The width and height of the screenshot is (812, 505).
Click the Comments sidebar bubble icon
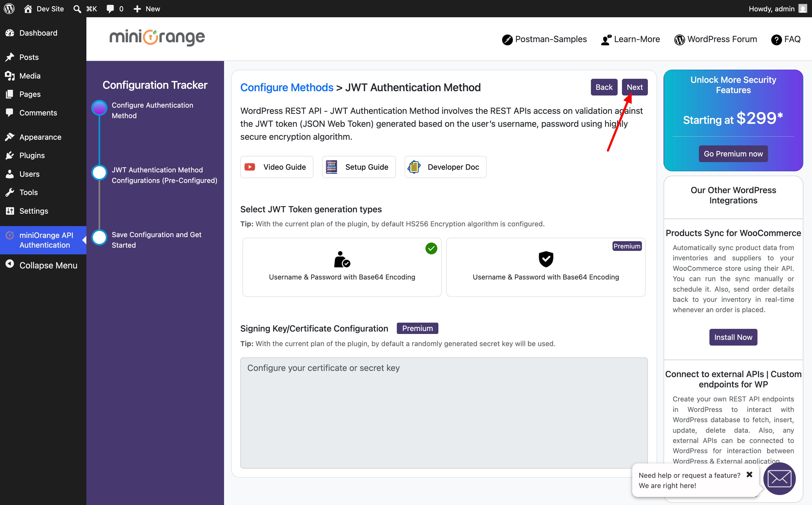(10, 112)
